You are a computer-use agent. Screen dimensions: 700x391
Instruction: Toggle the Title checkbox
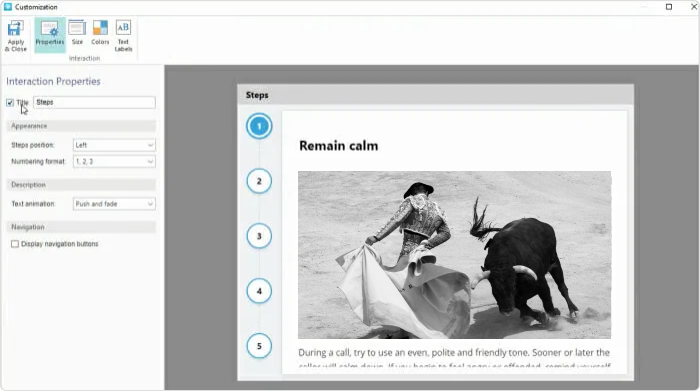click(x=10, y=103)
